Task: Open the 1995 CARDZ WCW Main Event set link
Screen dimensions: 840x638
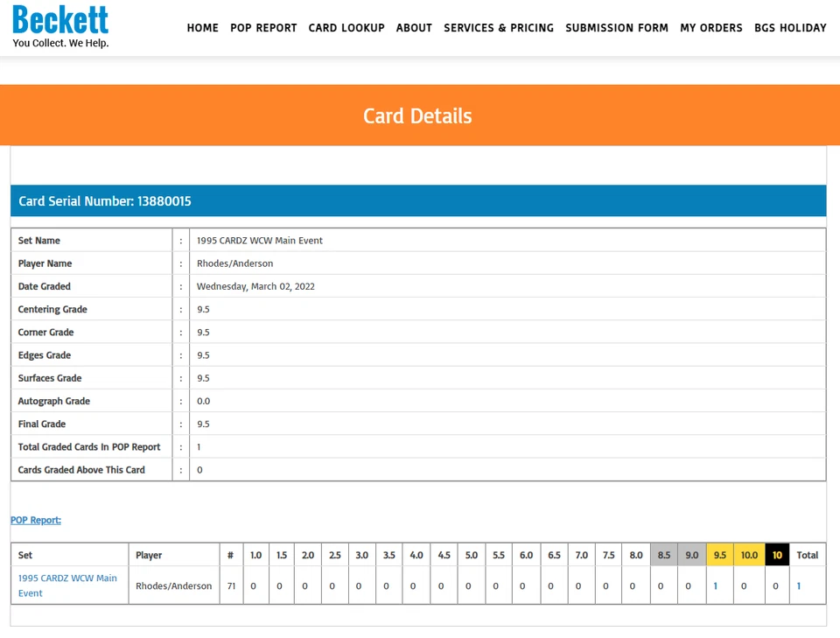Action: click(67, 585)
